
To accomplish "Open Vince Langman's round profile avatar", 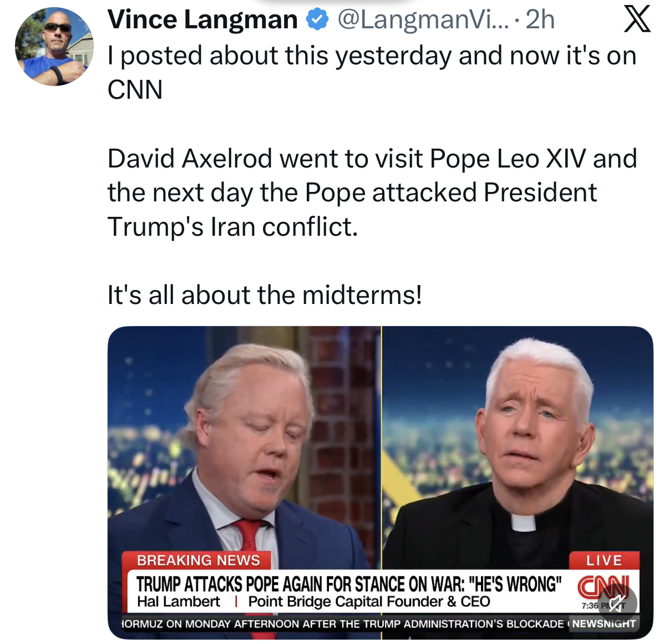I will coord(54,47).
